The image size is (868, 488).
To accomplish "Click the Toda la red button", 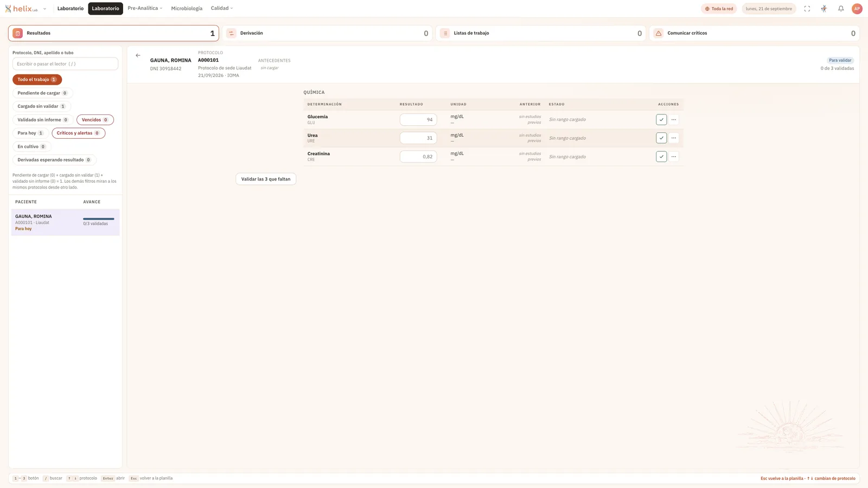I will 719,9.
